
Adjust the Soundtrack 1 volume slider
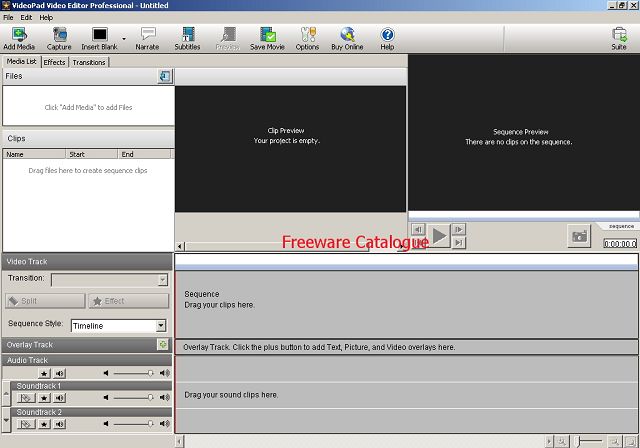click(x=133, y=397)
